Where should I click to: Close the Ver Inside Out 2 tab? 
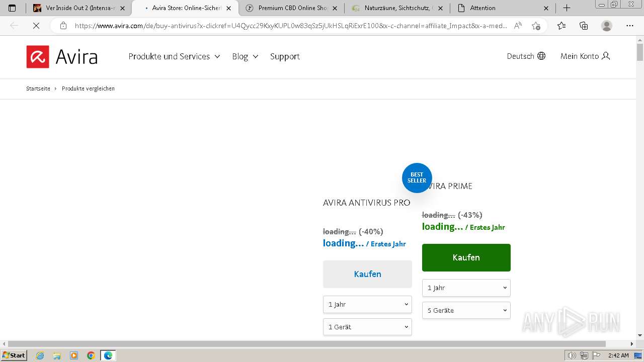(122, 8)
